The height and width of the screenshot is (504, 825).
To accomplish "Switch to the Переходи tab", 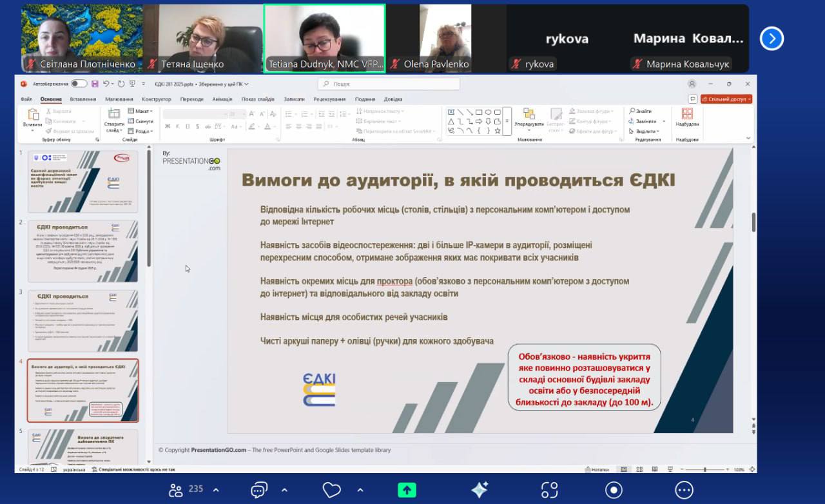I will [192, 99].
